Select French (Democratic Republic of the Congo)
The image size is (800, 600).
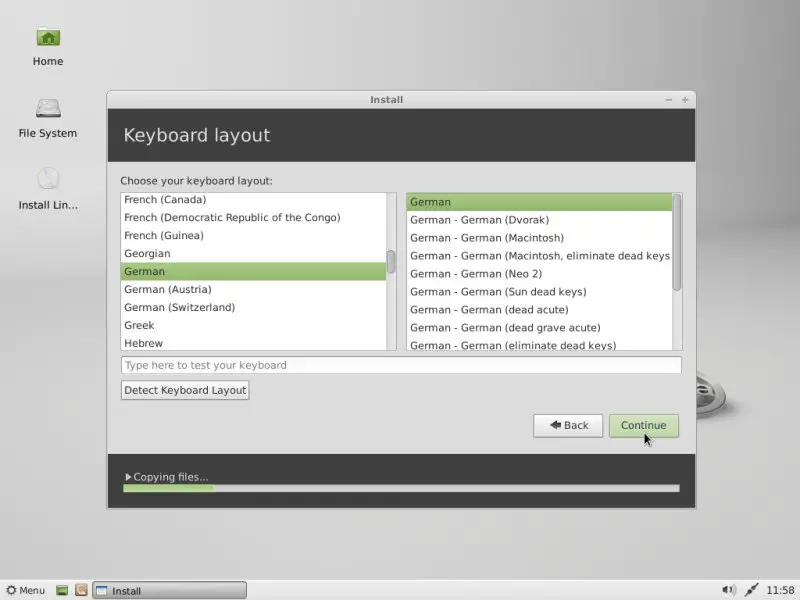254,217
